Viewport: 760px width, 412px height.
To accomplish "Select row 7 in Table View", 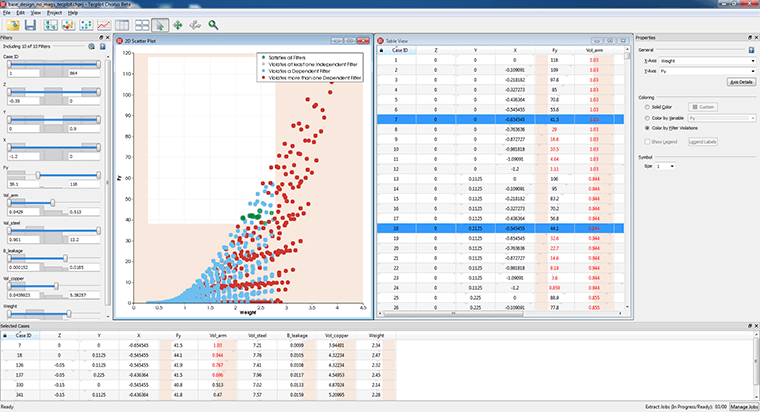I will coord(500,119).
